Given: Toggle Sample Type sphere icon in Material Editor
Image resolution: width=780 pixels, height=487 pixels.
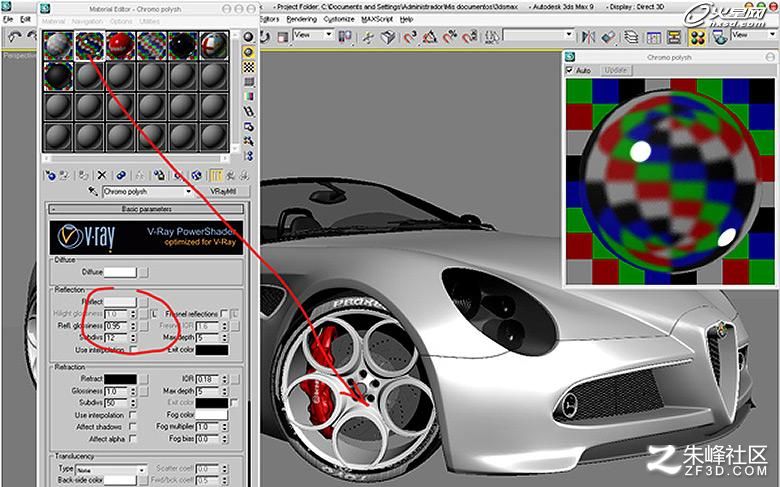Looking at the screenshot, I should coord(249,37).
